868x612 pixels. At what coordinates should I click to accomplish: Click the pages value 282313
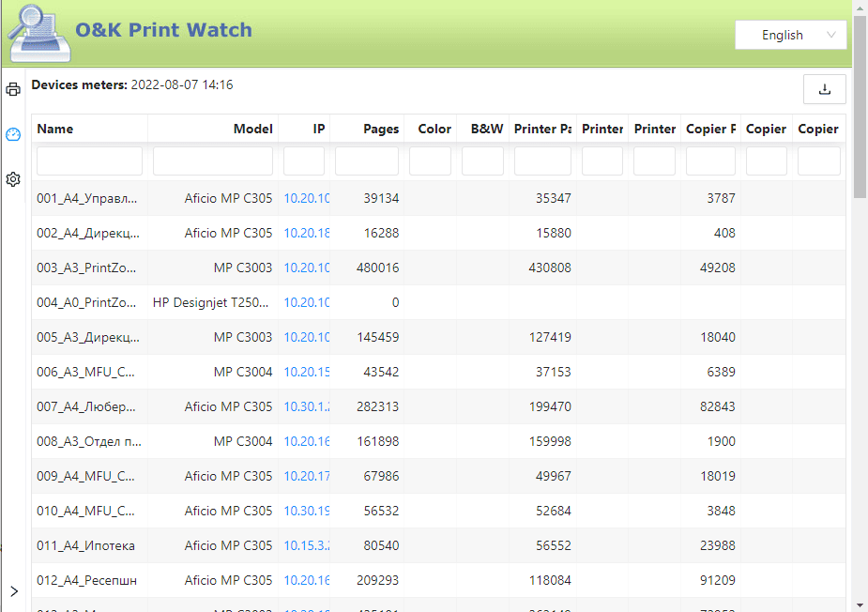click(377, 407)
